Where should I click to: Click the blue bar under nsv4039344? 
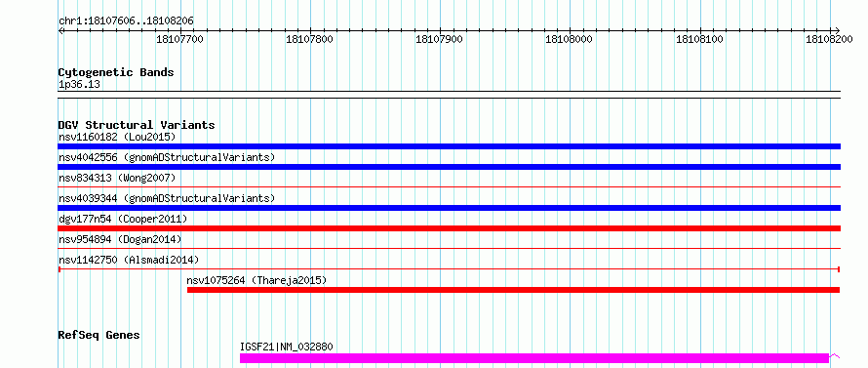(x=449, y=208)
